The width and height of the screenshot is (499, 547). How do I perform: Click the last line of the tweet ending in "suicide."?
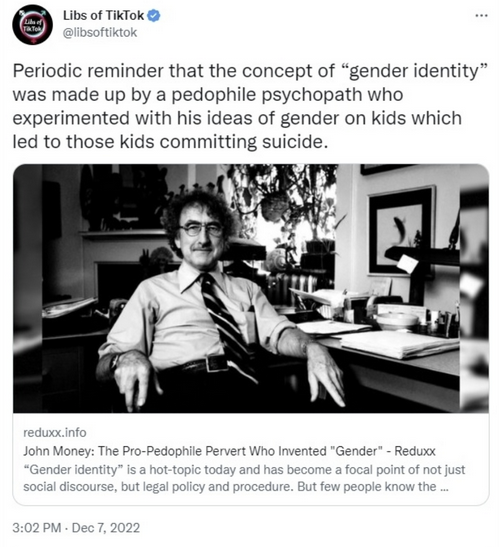(170, 142)
